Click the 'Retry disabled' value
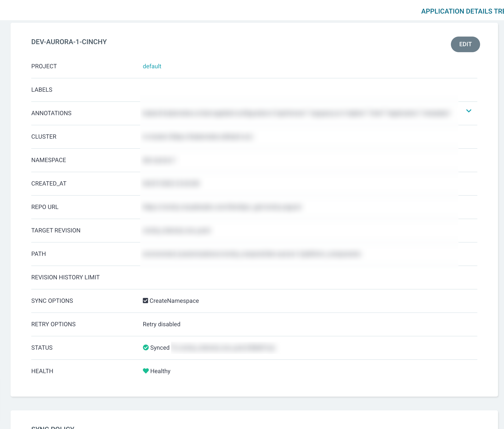This screenshot has width=504, height=429. click(161, 324)
